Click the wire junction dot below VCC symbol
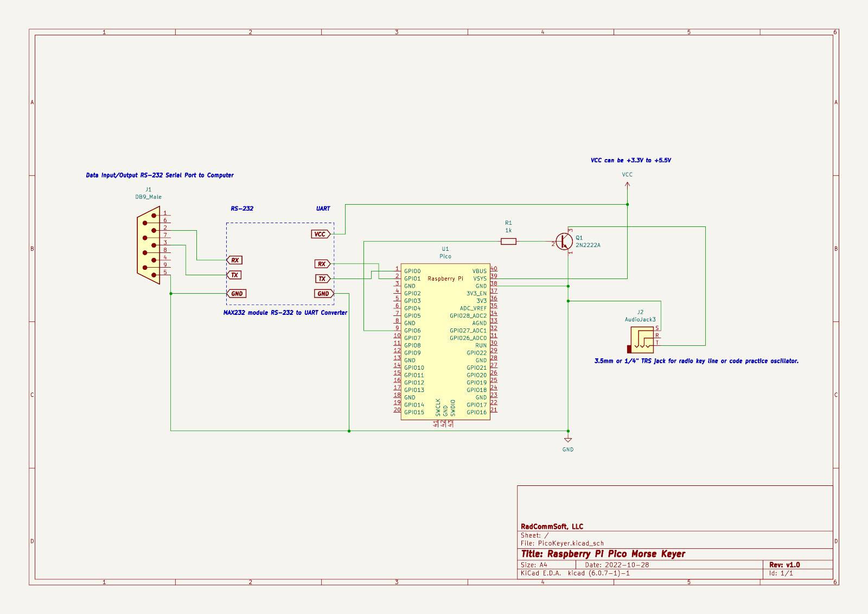The image size is (868, 614). click(627, 205)
